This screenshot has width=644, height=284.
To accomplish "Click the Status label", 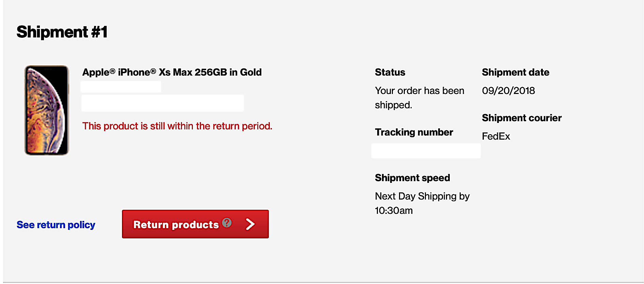I will 390,72.
